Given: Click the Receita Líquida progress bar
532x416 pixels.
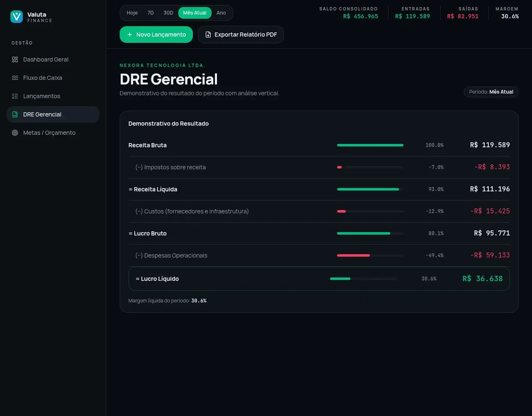Looking at the screenshot, I should [x=370, y=189].
